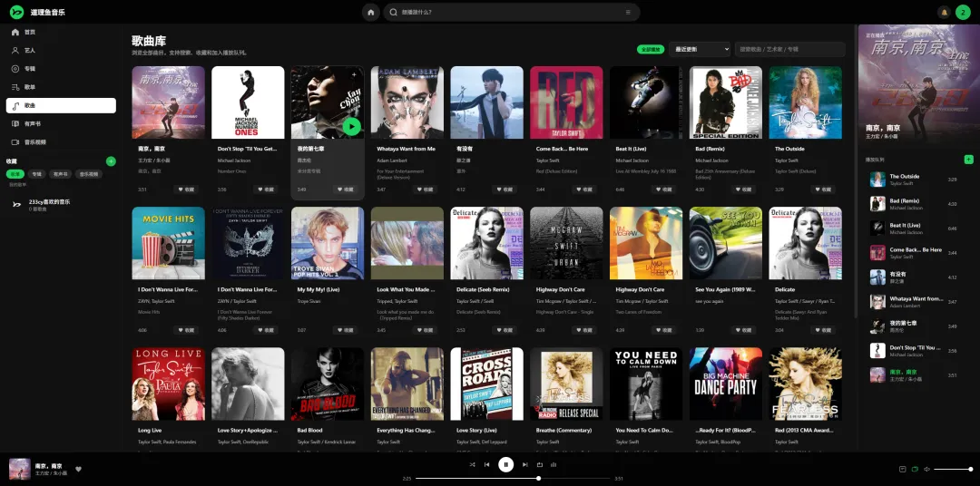The height and width of the screenshot is (486, 980).
Task: Click 收藏 on the Whataya Want from Me card
Action: [425, 190]
